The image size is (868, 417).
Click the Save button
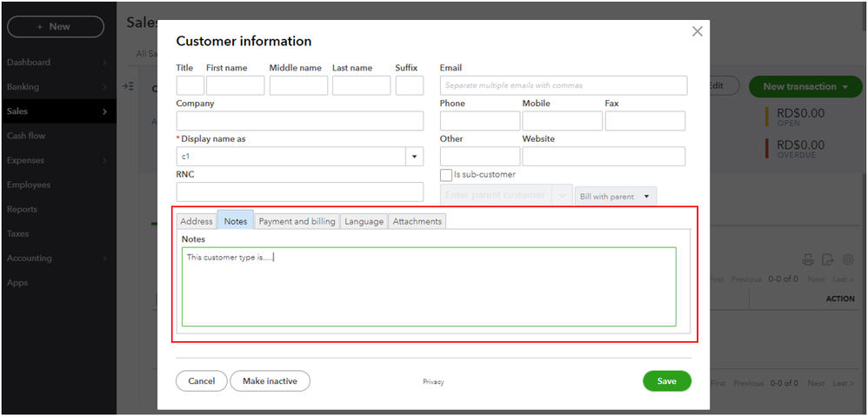point(667,381)
